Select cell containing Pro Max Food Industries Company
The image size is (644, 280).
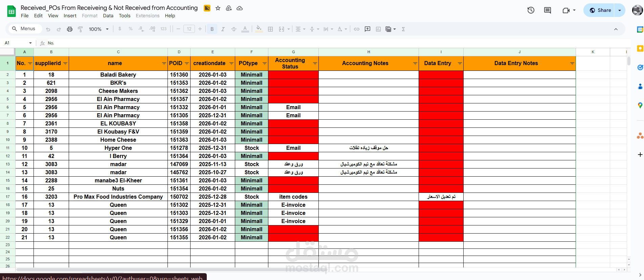coord(118,197)
